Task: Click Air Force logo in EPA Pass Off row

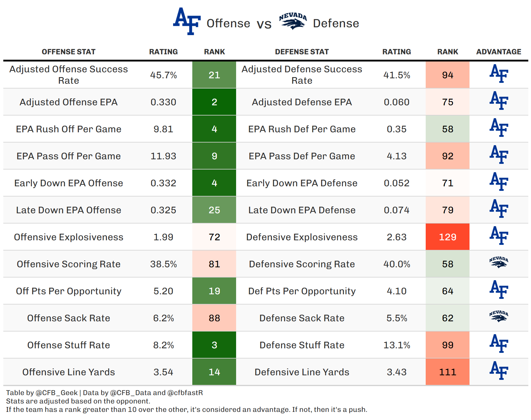Action: tap(499, 154)
